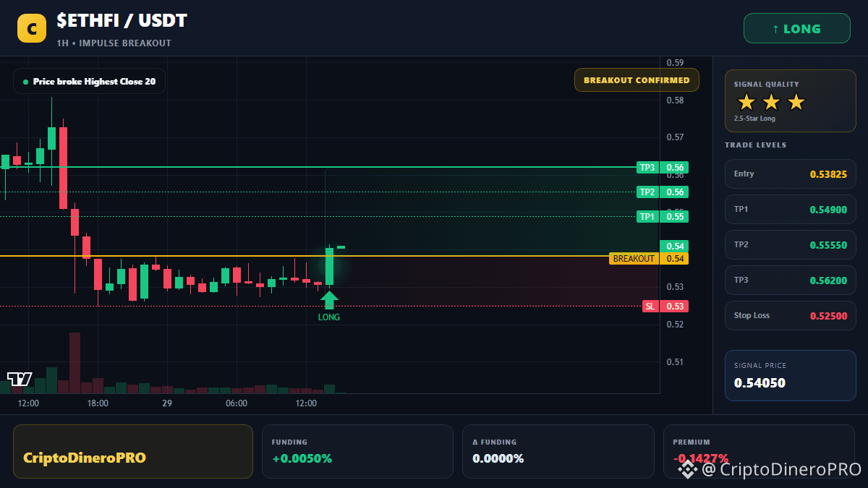Image resolution: width=868 pixels, height=488 pixels.
Task: Click the SIGNAL QUALITY heading
Action: pos(767,85)
